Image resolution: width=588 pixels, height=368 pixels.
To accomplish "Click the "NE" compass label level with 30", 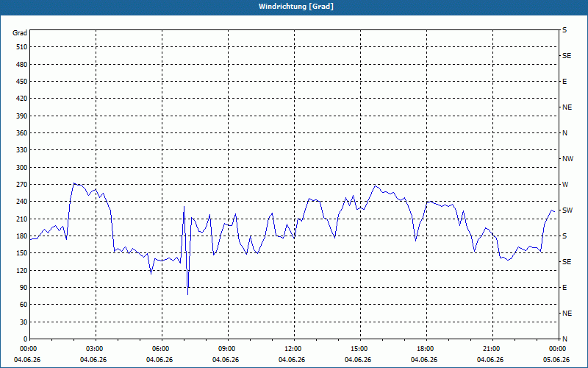I will (x=567, y=314).
